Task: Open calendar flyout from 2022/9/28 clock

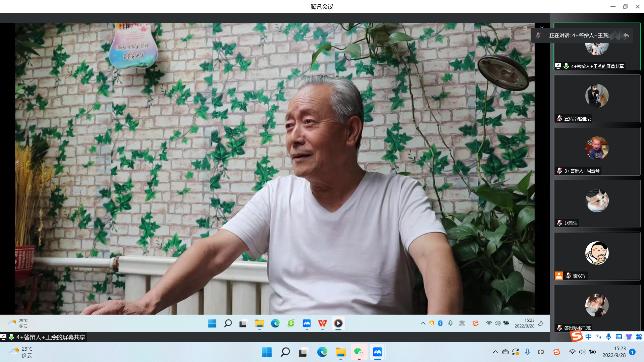Action: coord(614,352)
